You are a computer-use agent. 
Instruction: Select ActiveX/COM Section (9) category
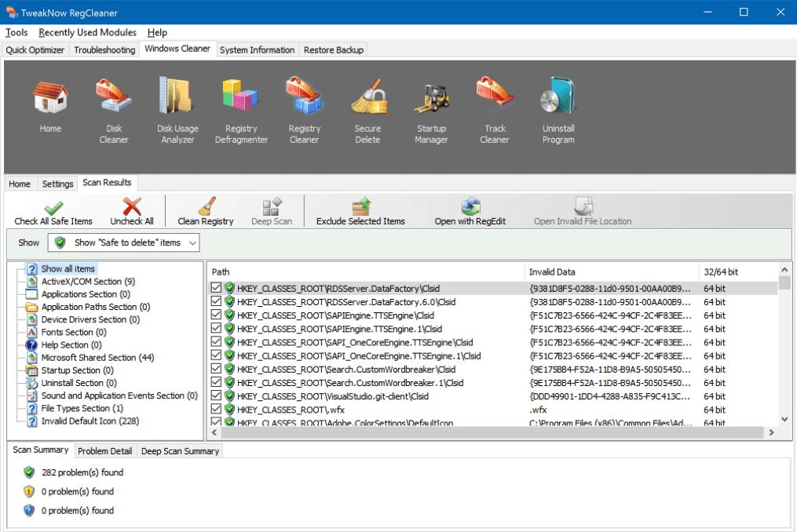pos(88,282)
